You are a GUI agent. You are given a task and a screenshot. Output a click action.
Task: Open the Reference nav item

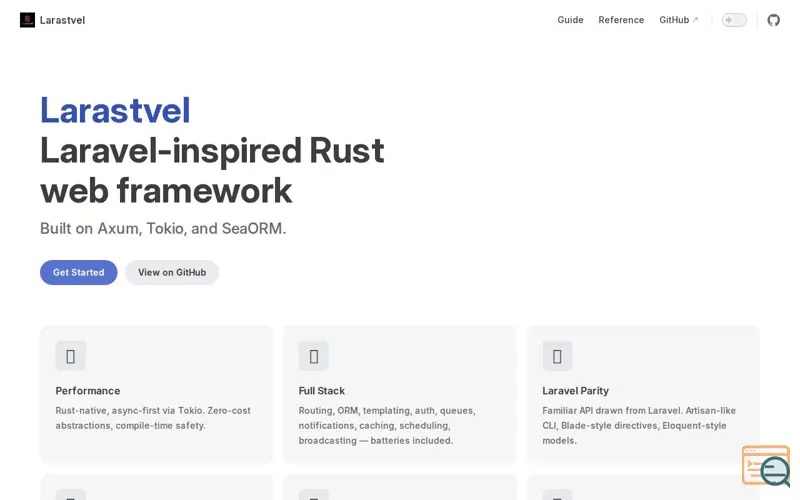[621, 20]
